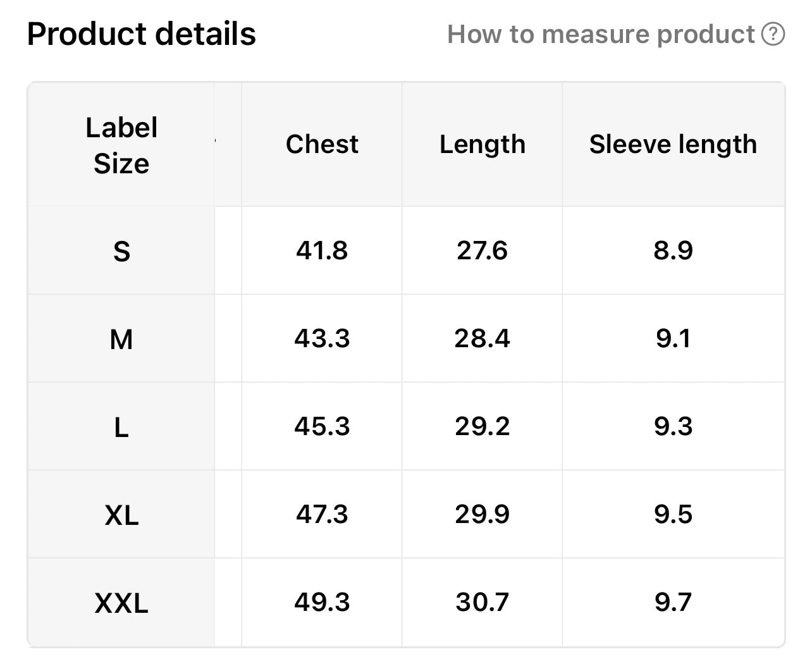Click the 28.4 length value for M
The height and width of the screenshot is (659, 812).
pos(483,339)
